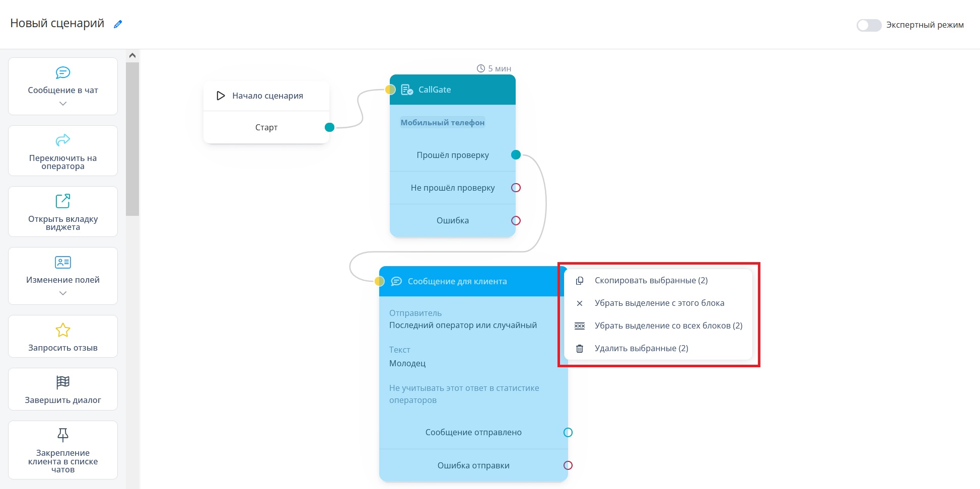Click the sidebar scroll up arrow
This screenshot has height=489, width=980.
pyautogui.click(x=132, y=55)
